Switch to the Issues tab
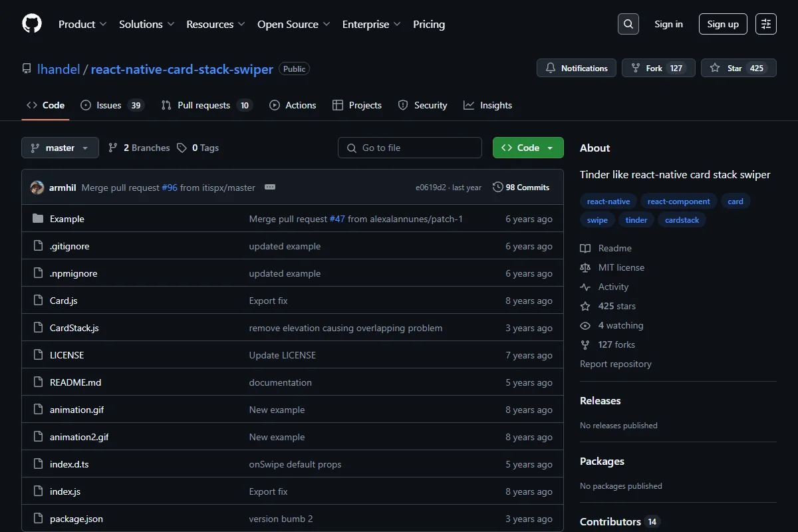 coord(112,105)
